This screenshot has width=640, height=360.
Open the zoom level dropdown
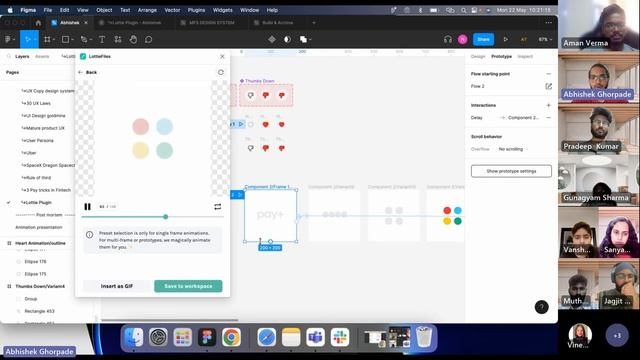[545, 40]
